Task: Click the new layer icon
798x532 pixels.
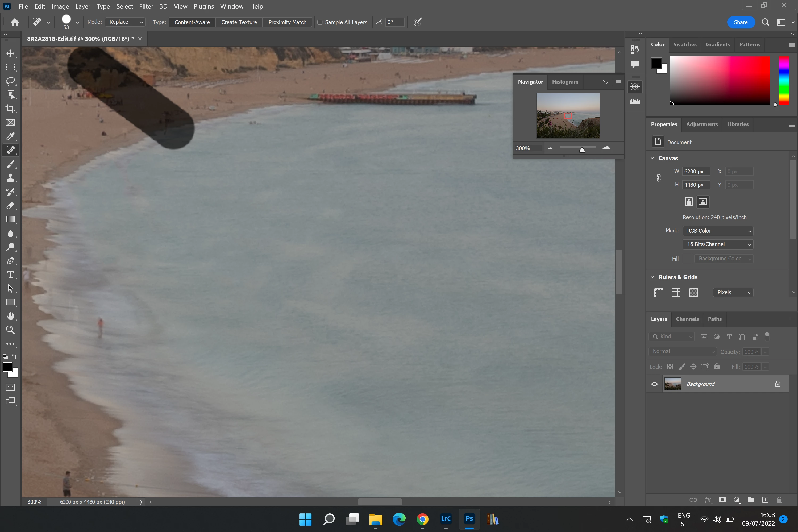Action: tap(765, 500)
